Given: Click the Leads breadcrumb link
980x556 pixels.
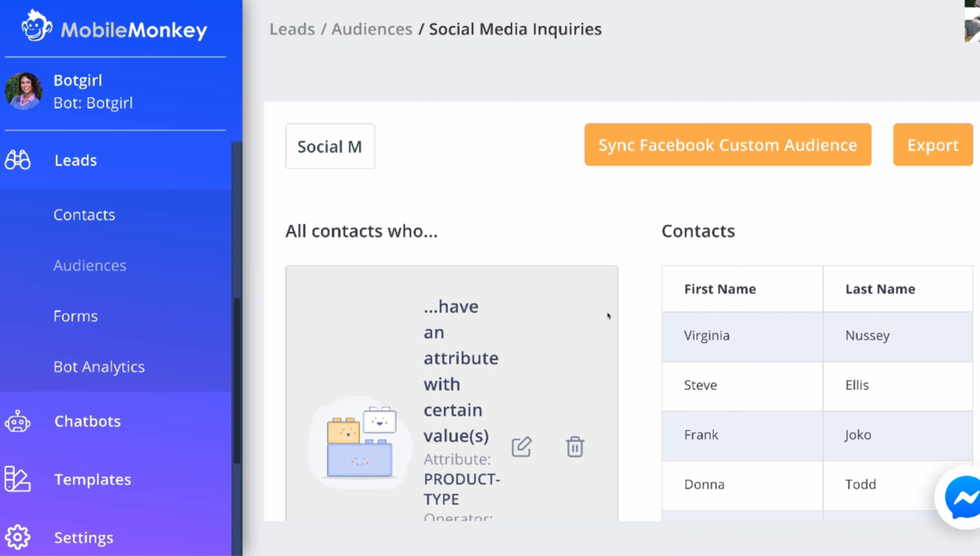Looking at the screenshot, I should pos(292,29).
